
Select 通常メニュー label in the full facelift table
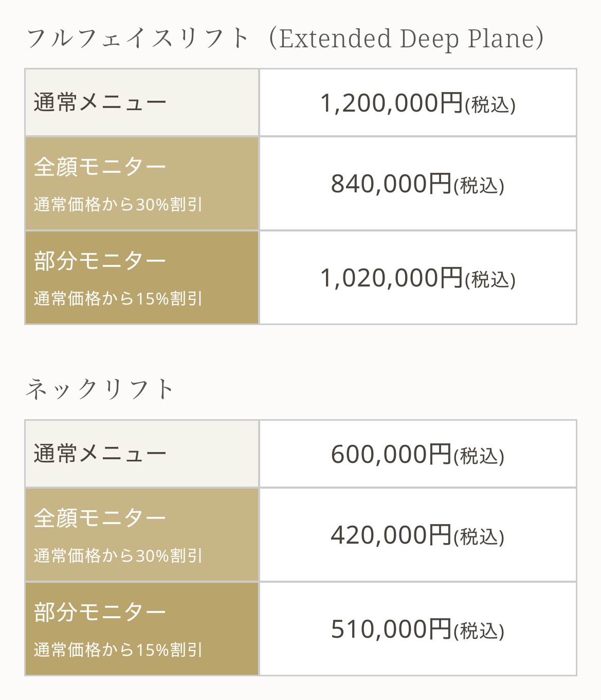tap(100, 102)
